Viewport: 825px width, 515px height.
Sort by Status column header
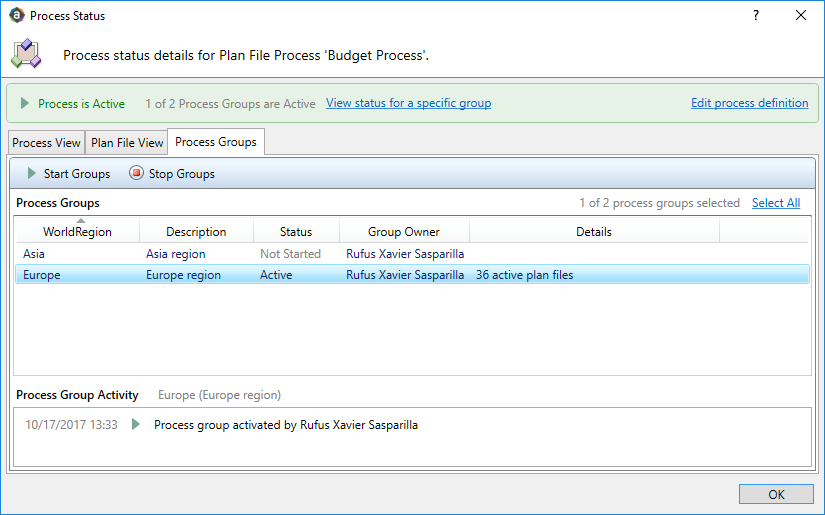coord(296,232)
